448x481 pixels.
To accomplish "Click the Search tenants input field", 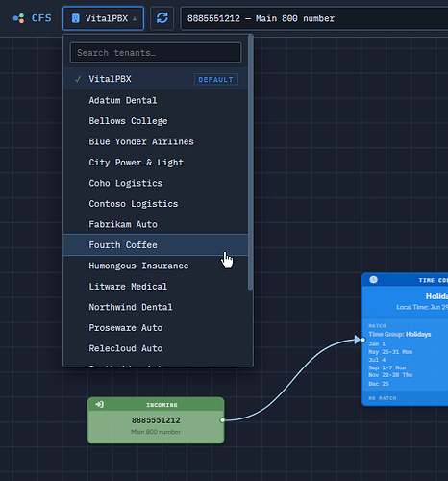I will [x=156, y=53].
